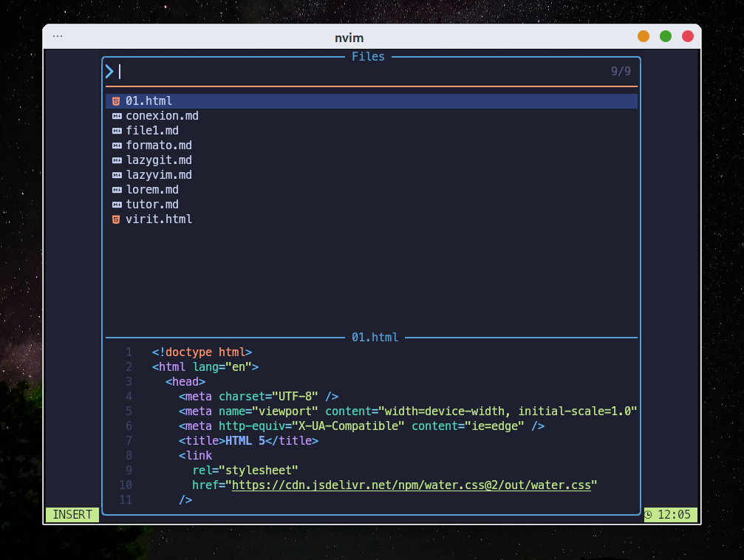The height and width of the screenshot is (560, 744).
Task: Click line 7 with the HTML 5 title
Action: tap(248, 440)
